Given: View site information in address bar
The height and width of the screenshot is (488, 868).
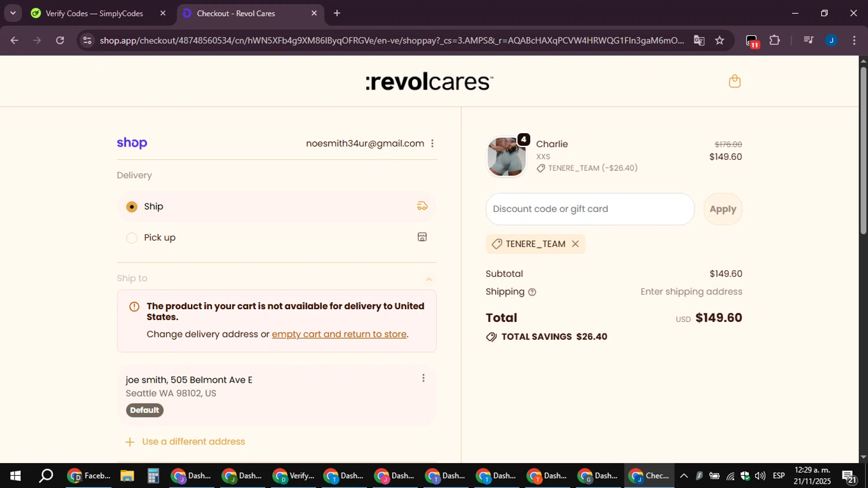Looking at the screenshot, I should pos(87,41).
